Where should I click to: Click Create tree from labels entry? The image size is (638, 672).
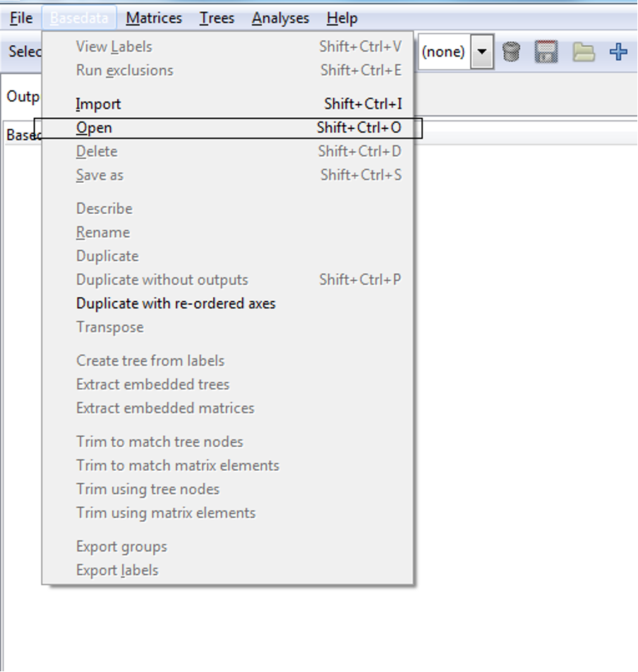pyautogui.click(x=150, y=361)
